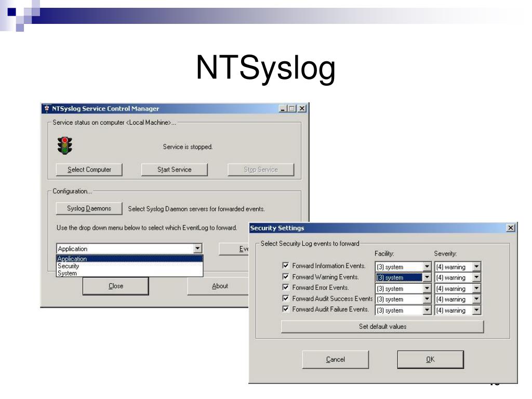Pick System from the EventLog list

[129, 273]
